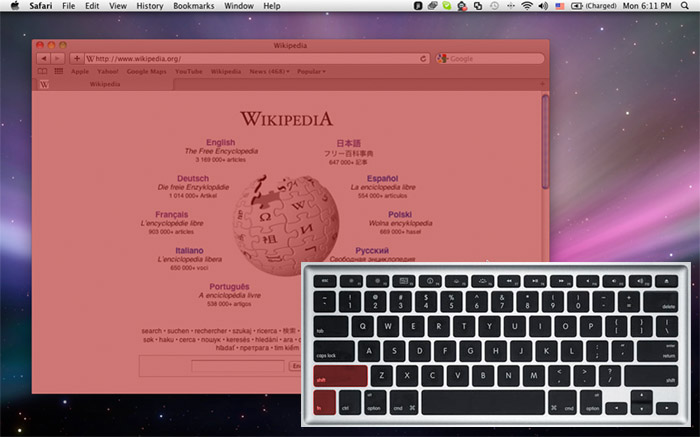Go forward using Safari's forward arrow
The width and height of the screenshot is (700, 437).
[58, 58]
